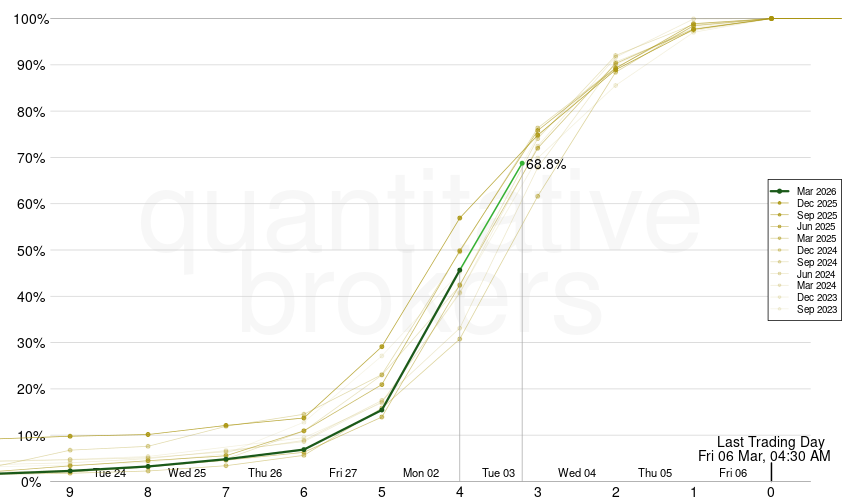Click the Last Trading Day label
The image size is (850, 500).
770,442
